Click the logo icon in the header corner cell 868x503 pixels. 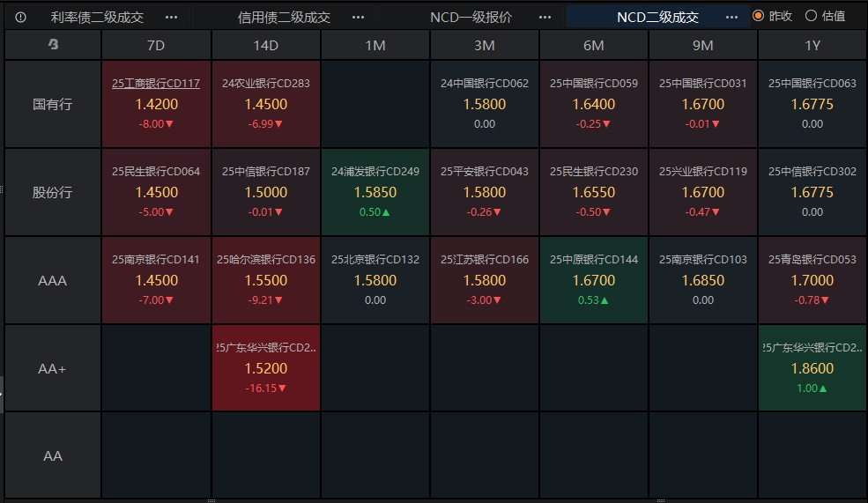click(x=53, y=44)
